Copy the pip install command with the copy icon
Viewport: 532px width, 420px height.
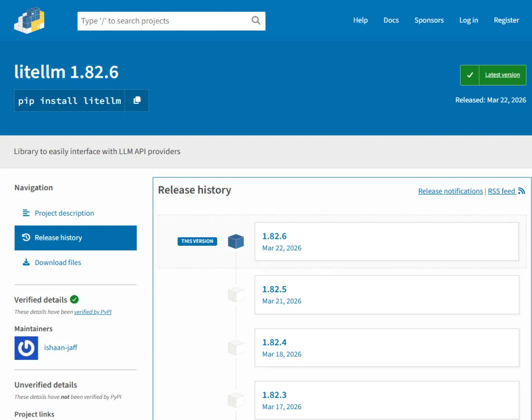point(137,100)
